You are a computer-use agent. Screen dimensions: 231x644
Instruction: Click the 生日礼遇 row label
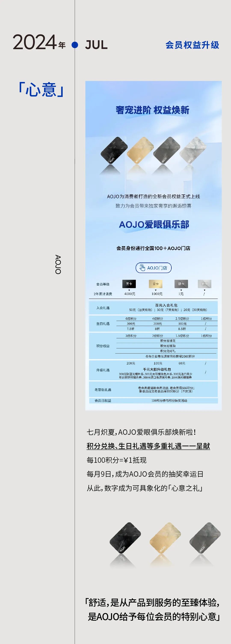pyautogui.click(x=103, y=324)
